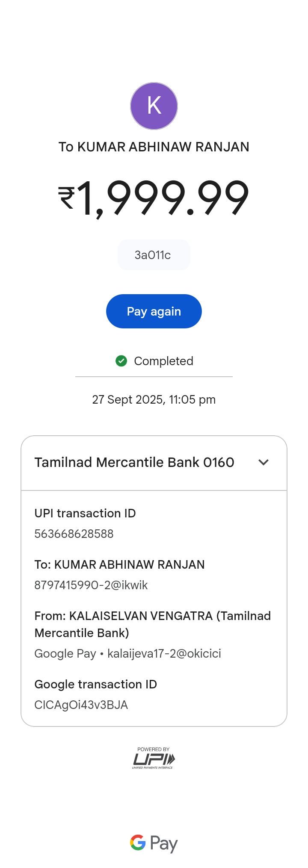The height and width of the screenshot is (868, 308).
Task: Click the rupee symbol before the amount
Action: click(67, 198)
